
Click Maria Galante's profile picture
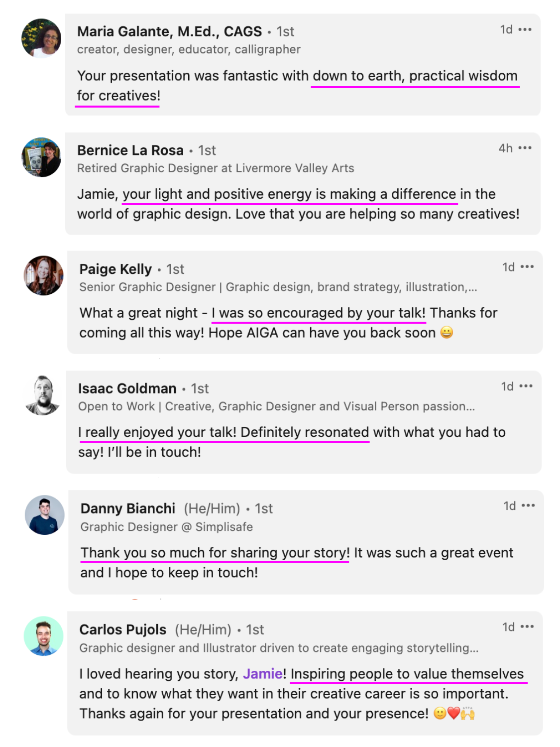41,38
